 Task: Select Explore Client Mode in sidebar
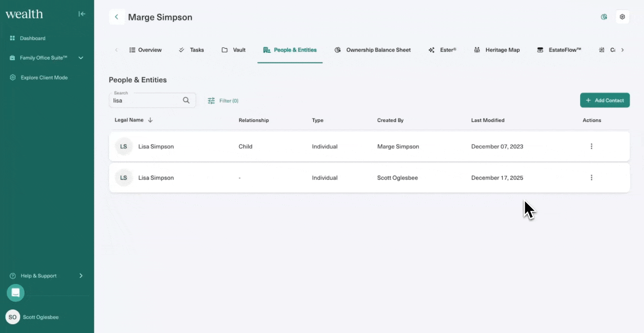point(44,78)
